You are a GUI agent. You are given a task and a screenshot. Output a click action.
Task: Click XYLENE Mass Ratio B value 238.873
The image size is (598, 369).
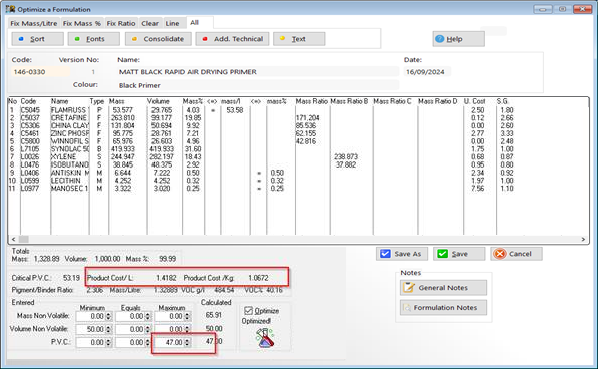(x=346, y=157)
